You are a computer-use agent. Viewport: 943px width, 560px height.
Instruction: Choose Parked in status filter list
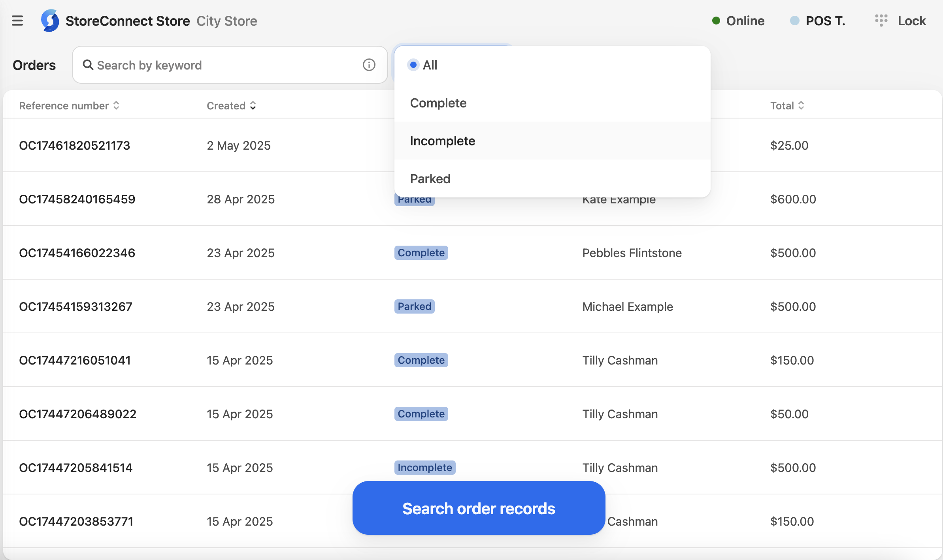[x=430, y=179]
